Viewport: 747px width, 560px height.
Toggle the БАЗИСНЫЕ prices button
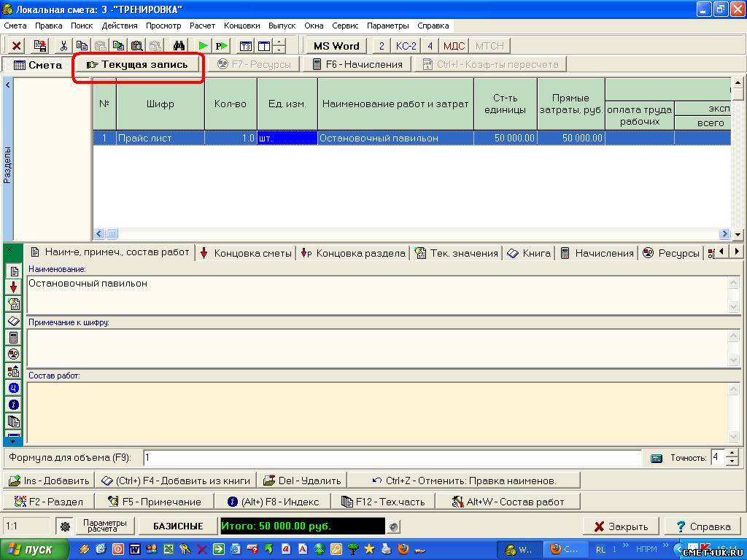pos(178,526)
